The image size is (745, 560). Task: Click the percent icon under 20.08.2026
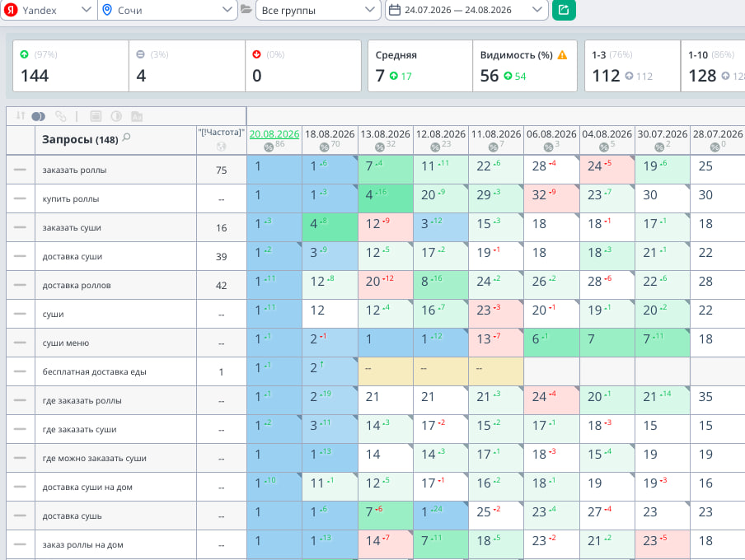pos(269,147)
